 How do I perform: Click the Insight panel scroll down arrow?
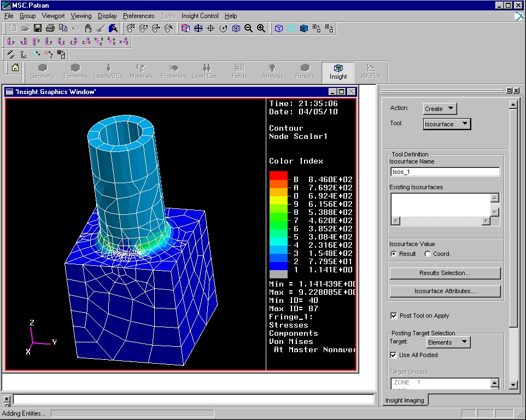(x=513, y=384)
